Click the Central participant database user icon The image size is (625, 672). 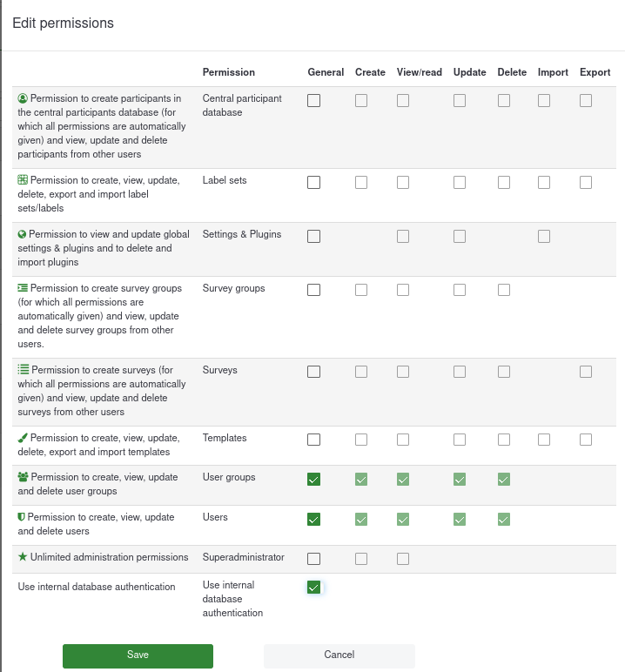pyautogui.click(x=23, y=98)
